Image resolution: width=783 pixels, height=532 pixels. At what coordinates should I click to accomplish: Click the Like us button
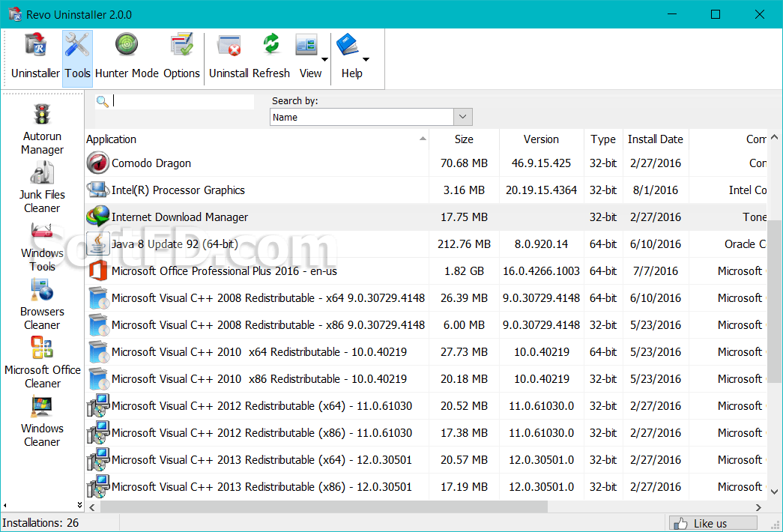(713, 523)
